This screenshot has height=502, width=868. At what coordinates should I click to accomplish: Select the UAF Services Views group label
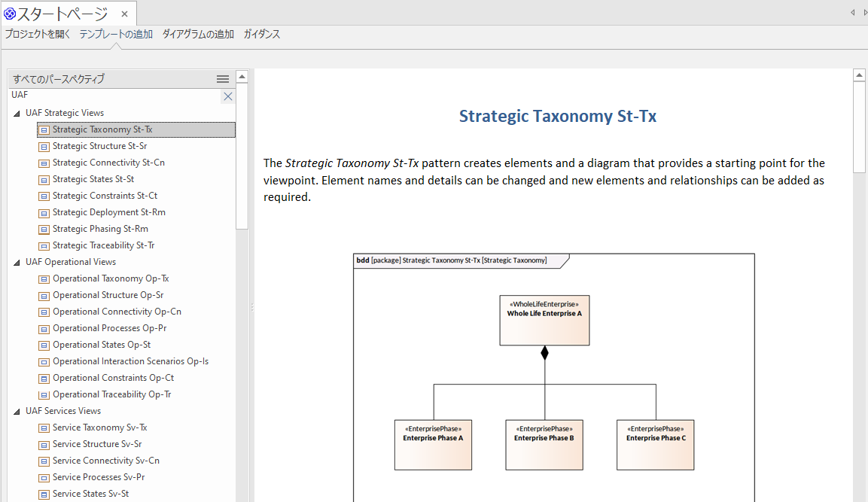click(x=63, y=411)
